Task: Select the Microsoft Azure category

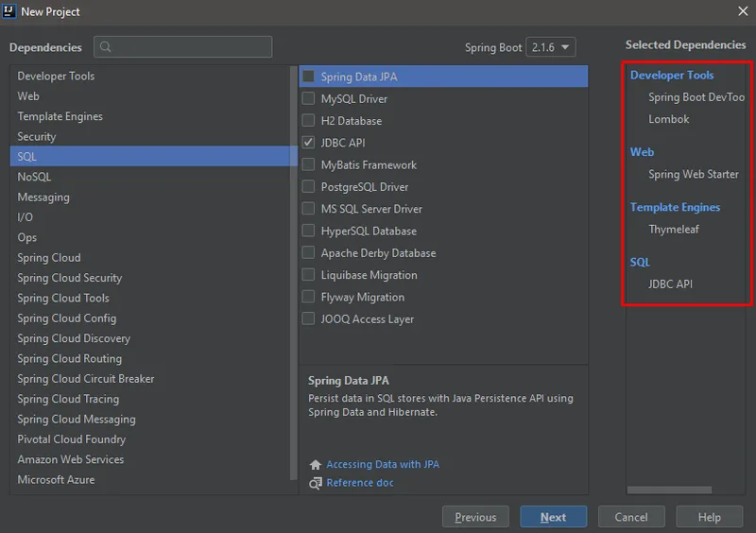Action: pos(150,480)
